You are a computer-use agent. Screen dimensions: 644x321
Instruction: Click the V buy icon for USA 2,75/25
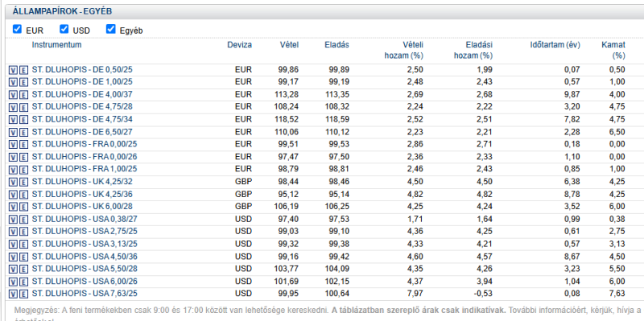13,232
